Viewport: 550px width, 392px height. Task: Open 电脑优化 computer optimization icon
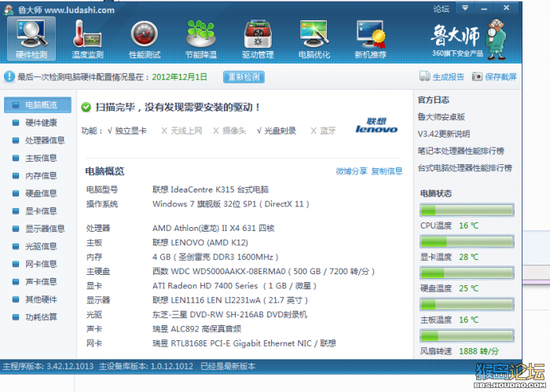pyautogui.click(x=314, y=39)
